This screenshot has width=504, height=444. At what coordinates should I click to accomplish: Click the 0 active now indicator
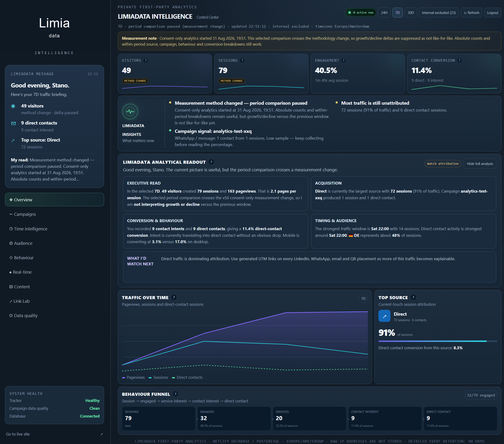[360, 13]
